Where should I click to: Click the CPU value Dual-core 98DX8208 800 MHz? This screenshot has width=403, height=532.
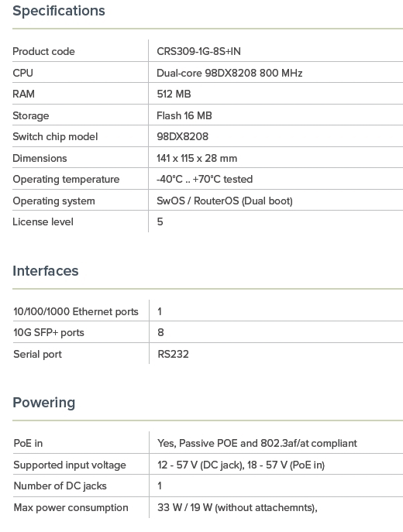pos(229,73)
